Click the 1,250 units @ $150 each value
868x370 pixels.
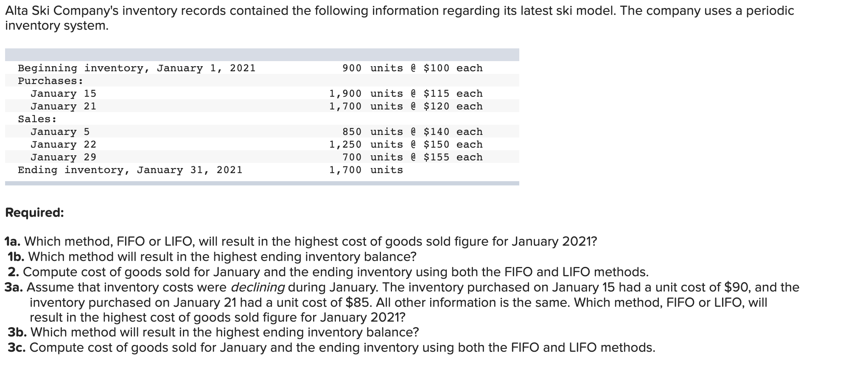click(x=406, y=144)
